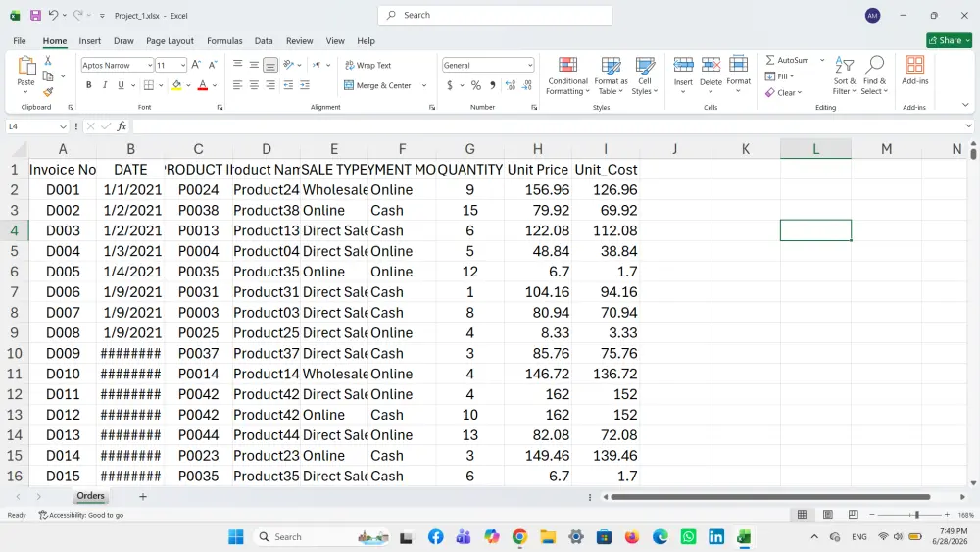
Task: Expand Merge & Center dropdown arrow
Action: (423, 85)
